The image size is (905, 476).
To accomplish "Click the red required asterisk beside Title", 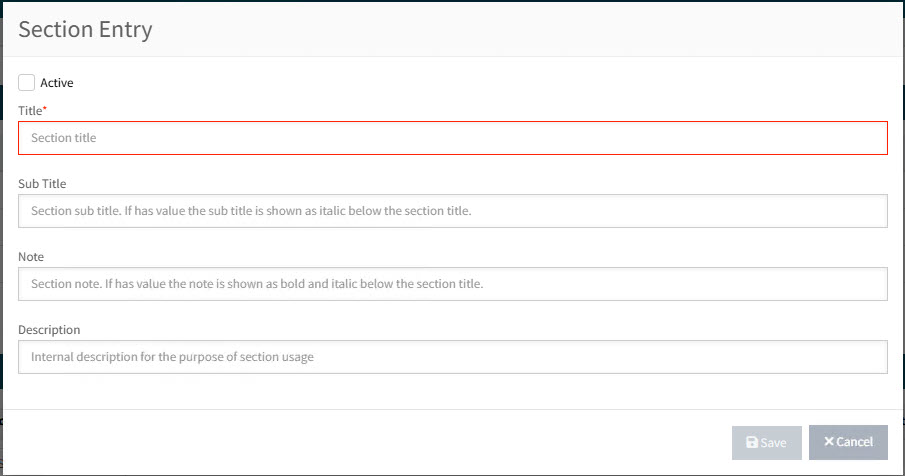I will [x=45, y=108].
